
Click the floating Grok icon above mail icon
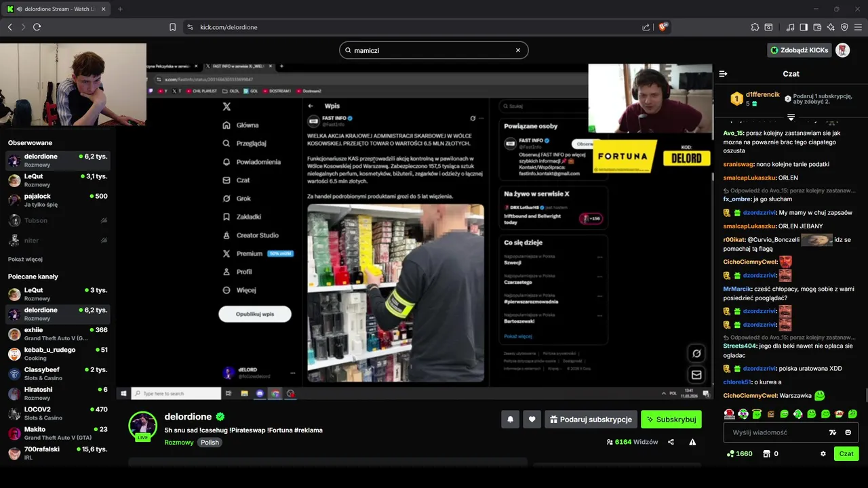[696, 353]
